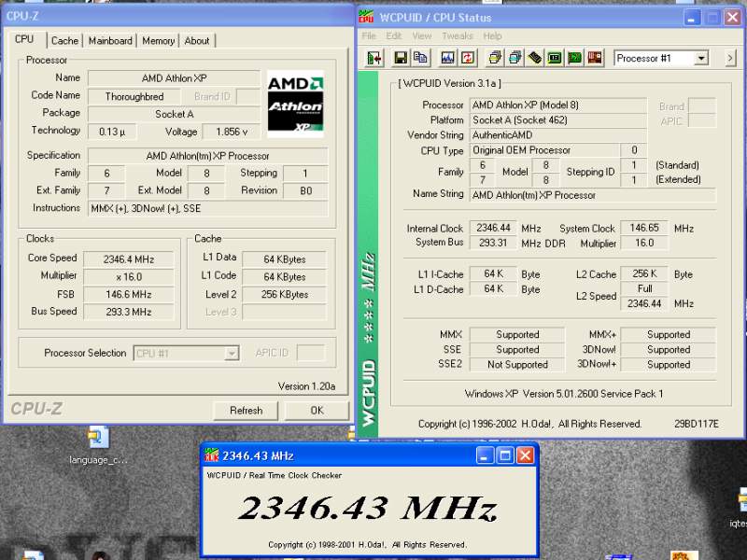Click the Bus Speed value 293.3 MHz

129,312
